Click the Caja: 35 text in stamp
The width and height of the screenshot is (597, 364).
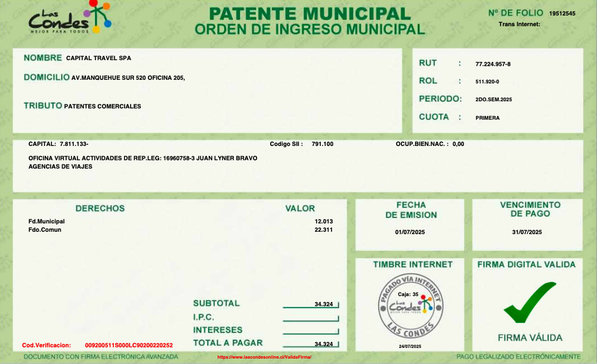pos(408,294)
